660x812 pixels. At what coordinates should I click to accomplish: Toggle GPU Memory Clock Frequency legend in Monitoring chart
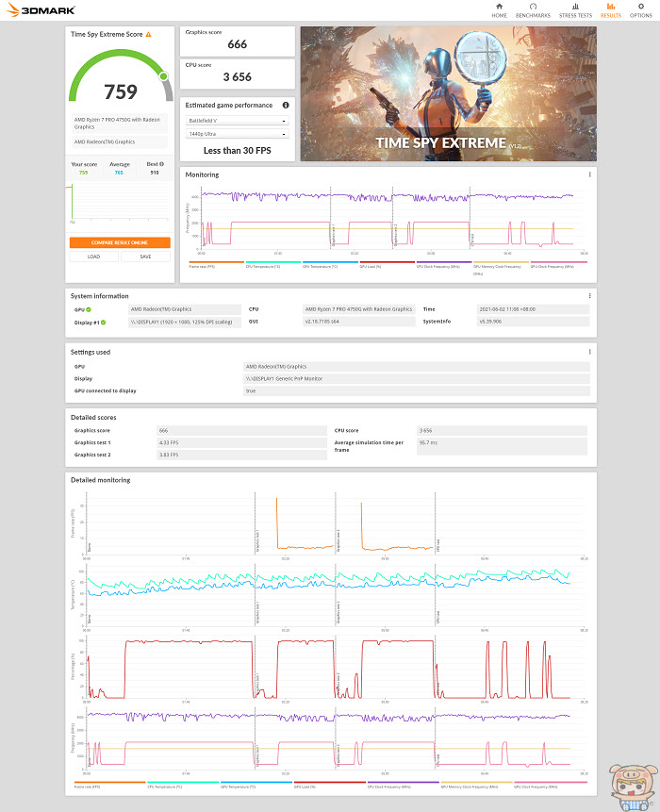pyautogui.click(x=501, y=267)
